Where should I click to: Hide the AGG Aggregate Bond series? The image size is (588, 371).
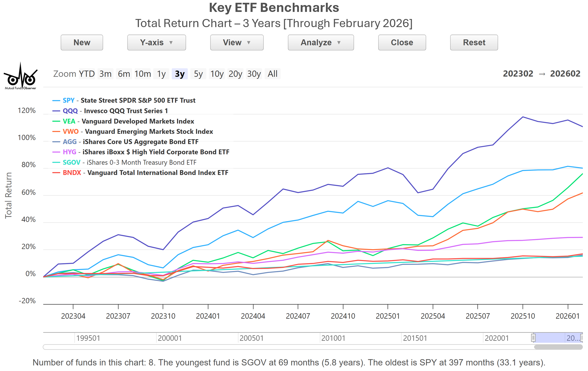130,142
